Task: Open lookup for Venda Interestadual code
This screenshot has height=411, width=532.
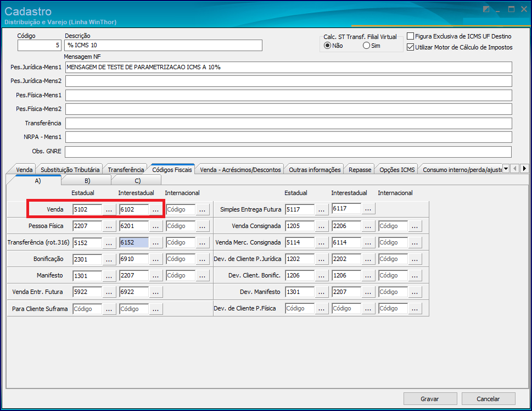Action: point(156,209)
